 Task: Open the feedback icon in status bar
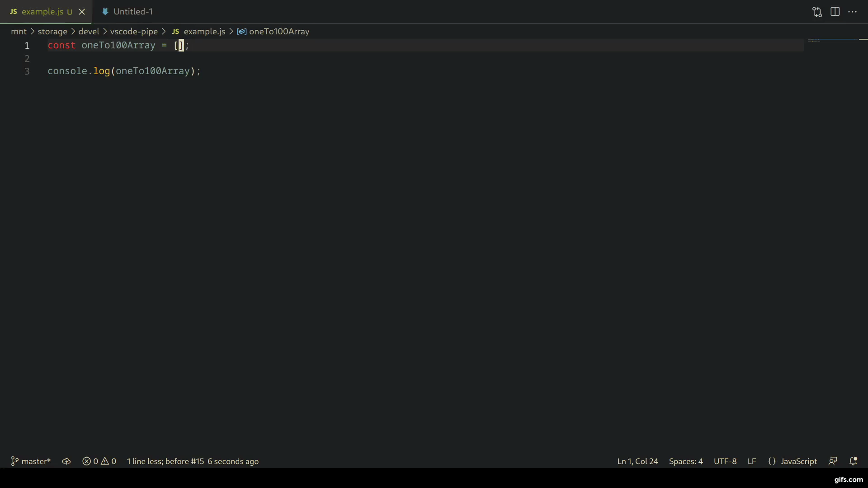(x=833, y=461)
